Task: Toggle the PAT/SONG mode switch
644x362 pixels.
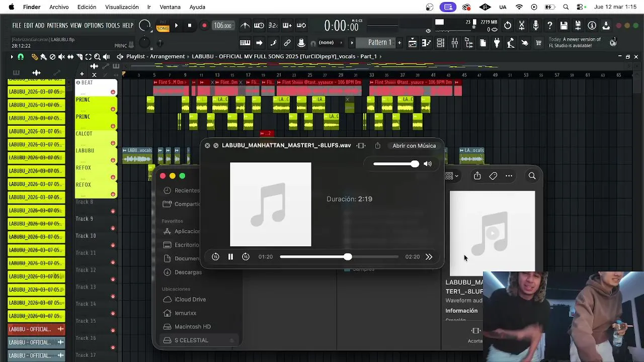Action: point(163,26)
